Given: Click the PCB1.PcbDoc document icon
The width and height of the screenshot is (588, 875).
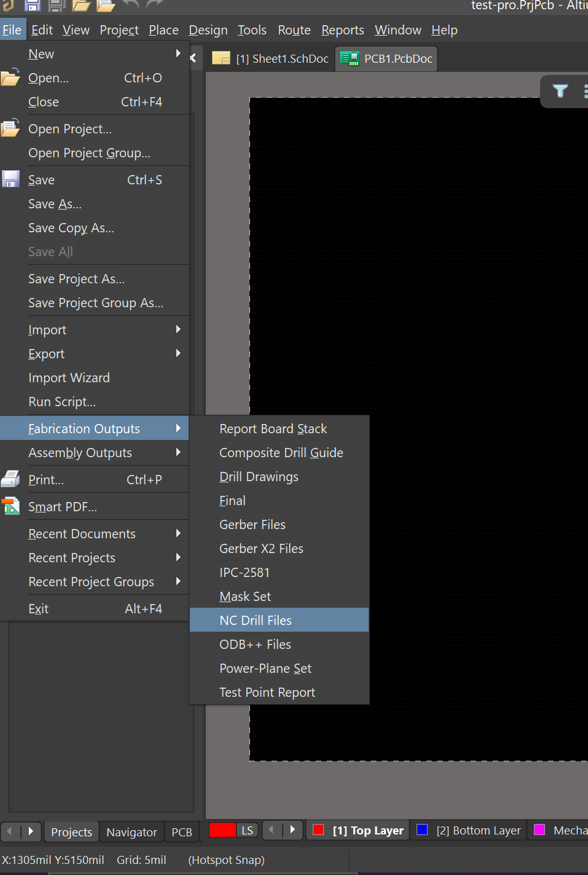Looking at the screenshot, I should (350, 59).
